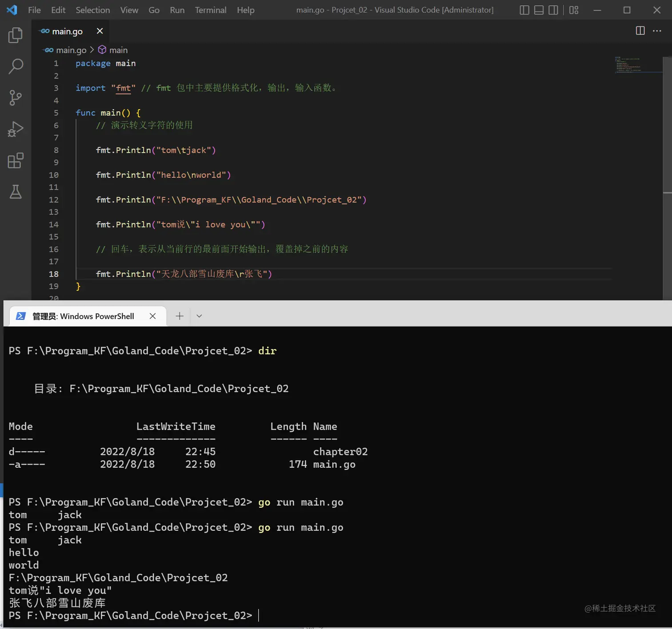The width and height of the screenshot is (672, 629).
Task: Split the editor to the right
Action: (x=640, y=31)
